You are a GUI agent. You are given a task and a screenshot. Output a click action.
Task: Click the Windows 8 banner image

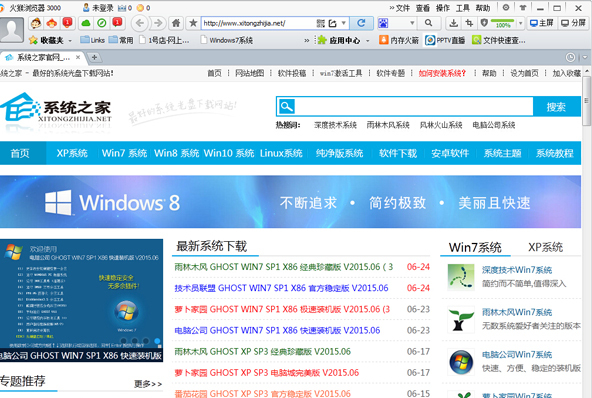click(x=290, y=202)
